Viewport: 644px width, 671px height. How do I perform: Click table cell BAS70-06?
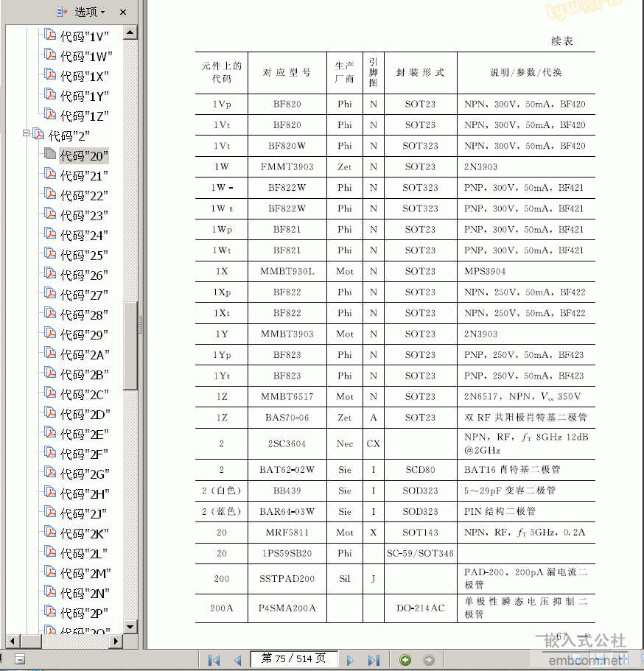click(x=287, y=418)
